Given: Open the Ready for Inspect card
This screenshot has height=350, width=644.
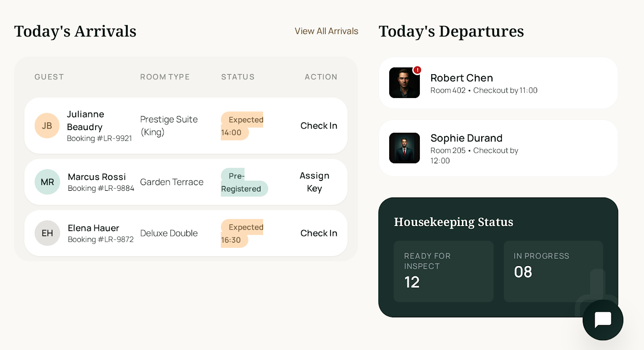Looking at the screenshot, I should click(x=443, y=271).
